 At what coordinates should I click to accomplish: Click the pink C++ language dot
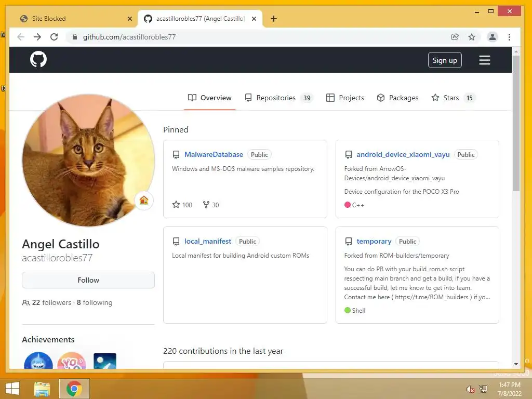point(348,205)
